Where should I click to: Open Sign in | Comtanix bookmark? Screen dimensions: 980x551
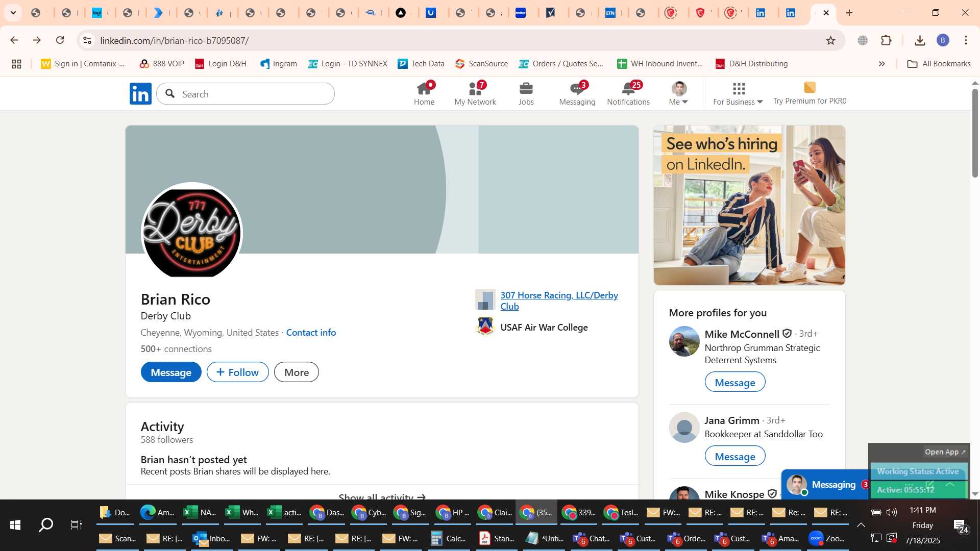pyautogui.click(x=83, y=64)
